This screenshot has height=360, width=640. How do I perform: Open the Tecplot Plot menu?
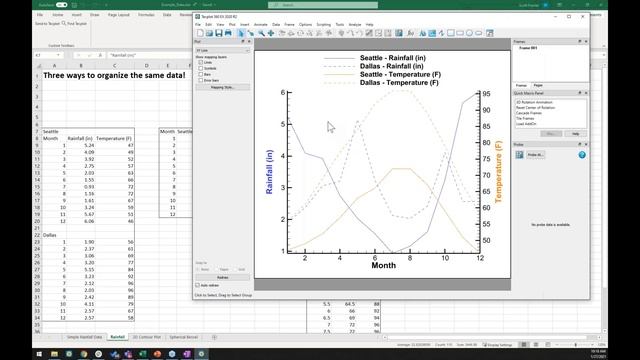(232, 24)
